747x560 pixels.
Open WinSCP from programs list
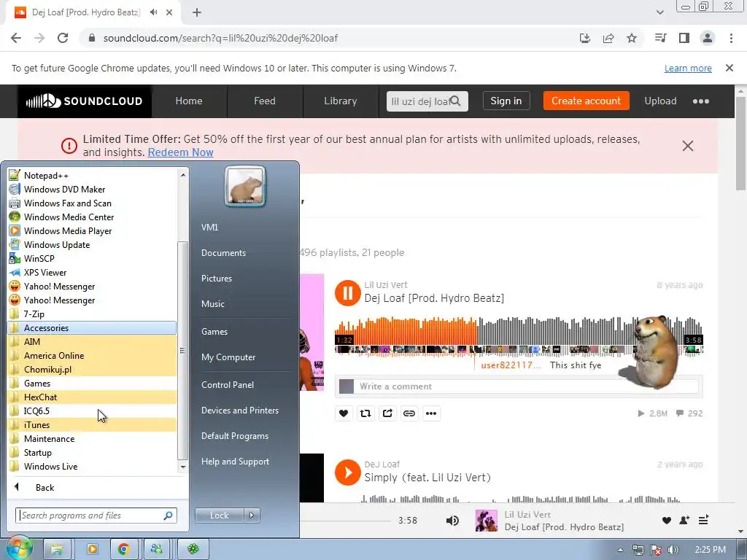tap(93, 259)
